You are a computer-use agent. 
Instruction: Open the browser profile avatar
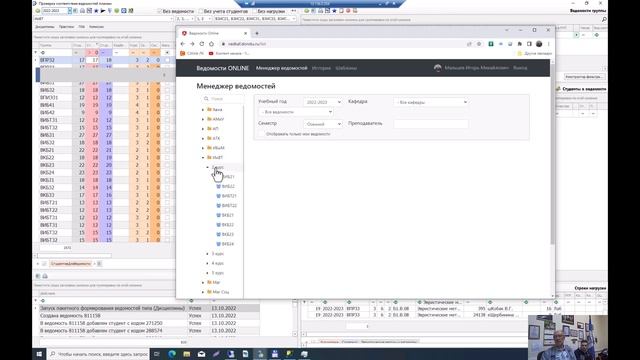[x=539, y=44]
